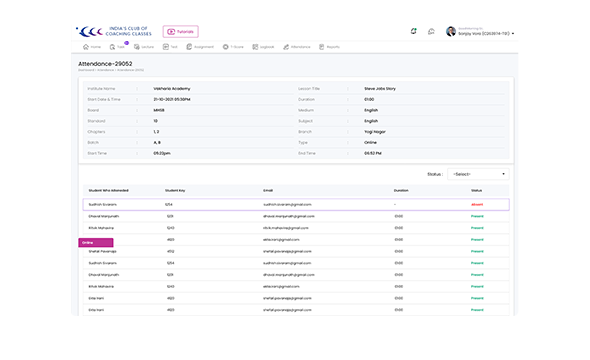590x360 pixels.
Task: Click the middle Attendance breadcrumb link
Action: pos(105,70)
